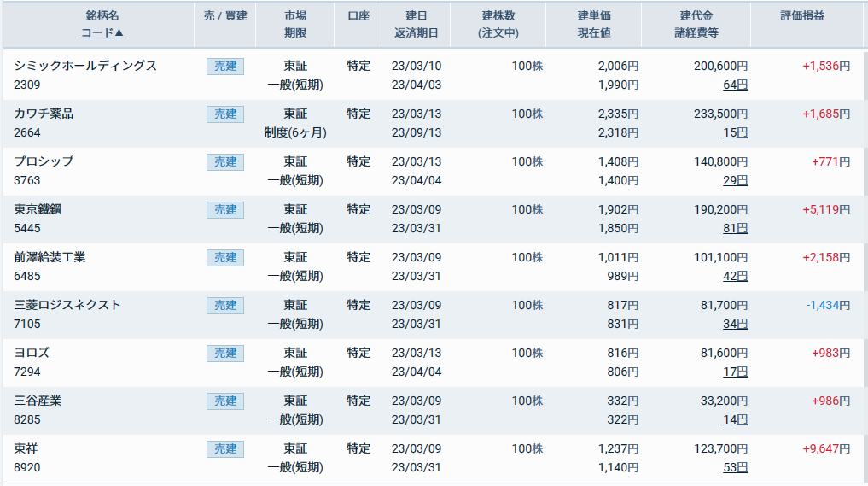Click stock code 7294
Image resolution: width=868 pixels, height=486 pixels.
point(27,372)
